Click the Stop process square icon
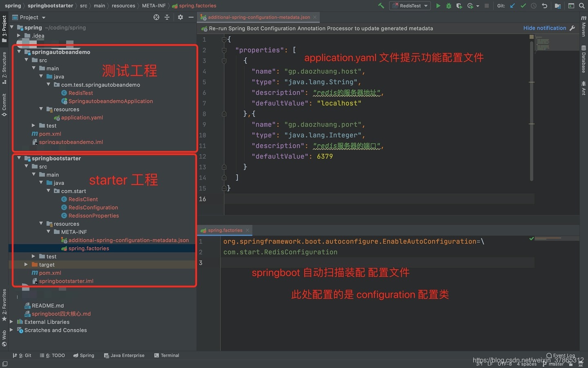 (x=487, y=6)
